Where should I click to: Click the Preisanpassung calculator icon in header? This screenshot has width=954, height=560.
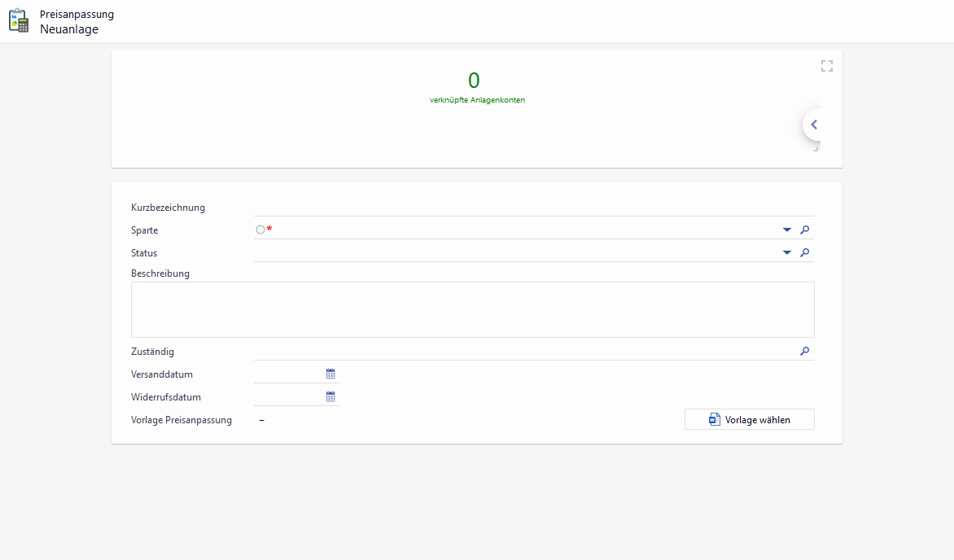(19, 21)
